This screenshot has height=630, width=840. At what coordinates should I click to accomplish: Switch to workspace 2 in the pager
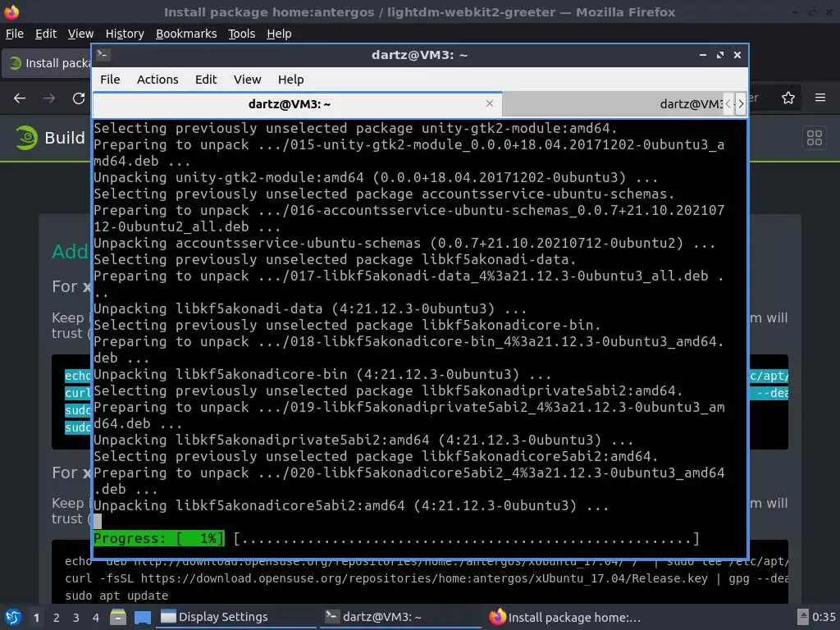pos(57,618)
